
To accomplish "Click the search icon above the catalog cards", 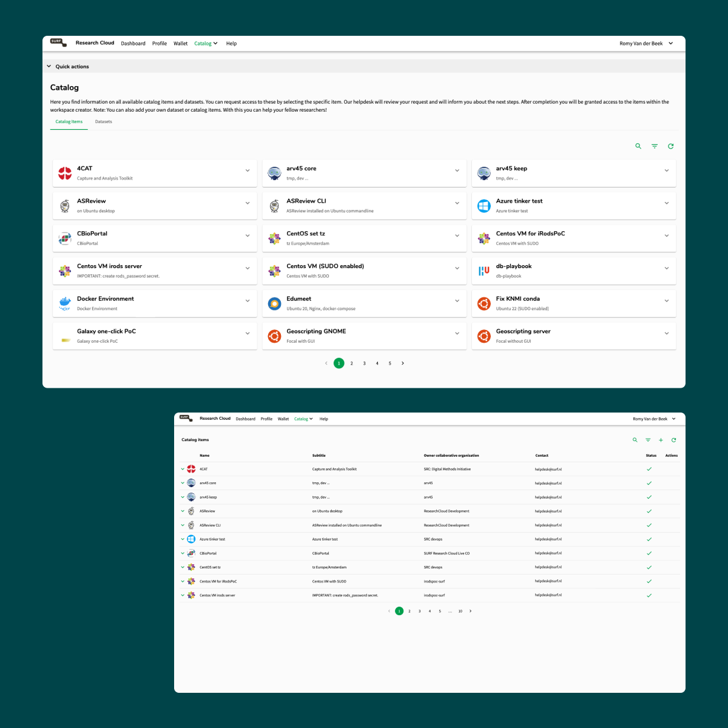I will tap(638, 146).
